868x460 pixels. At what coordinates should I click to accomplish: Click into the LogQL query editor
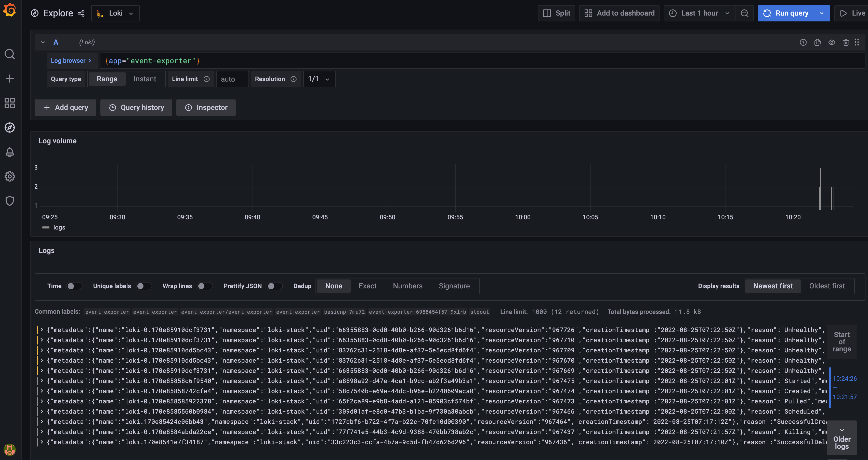(482, 61)
